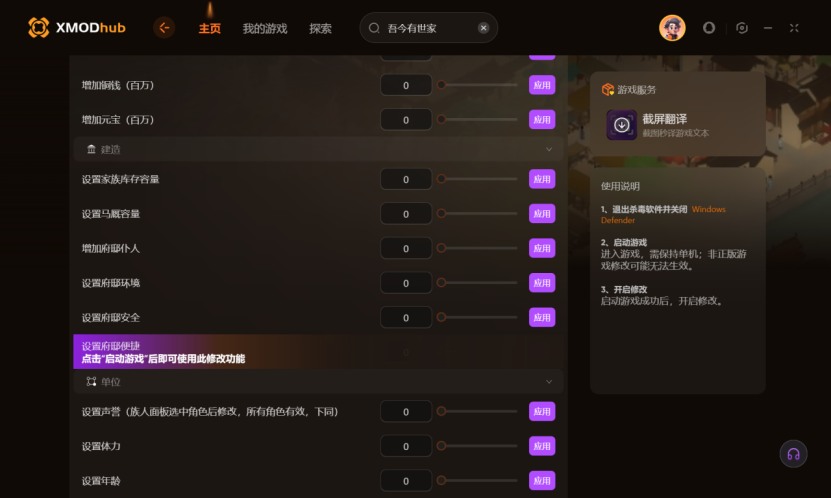Screen dimensions: 831x498
Task: Apply the 增加铜钱 value
Action: tap(542, 85)
